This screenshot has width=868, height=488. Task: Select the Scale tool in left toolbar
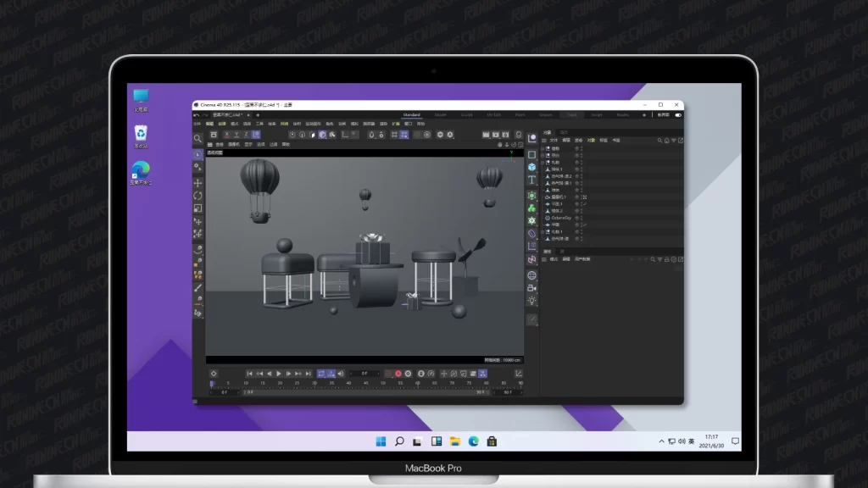pos(198,208)
